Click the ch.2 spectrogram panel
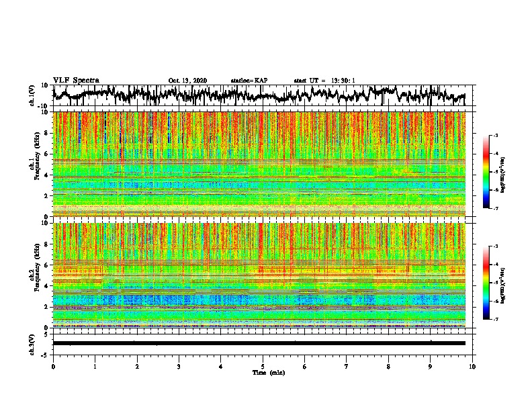Screen dimensions: 532x411 [259, 275]
